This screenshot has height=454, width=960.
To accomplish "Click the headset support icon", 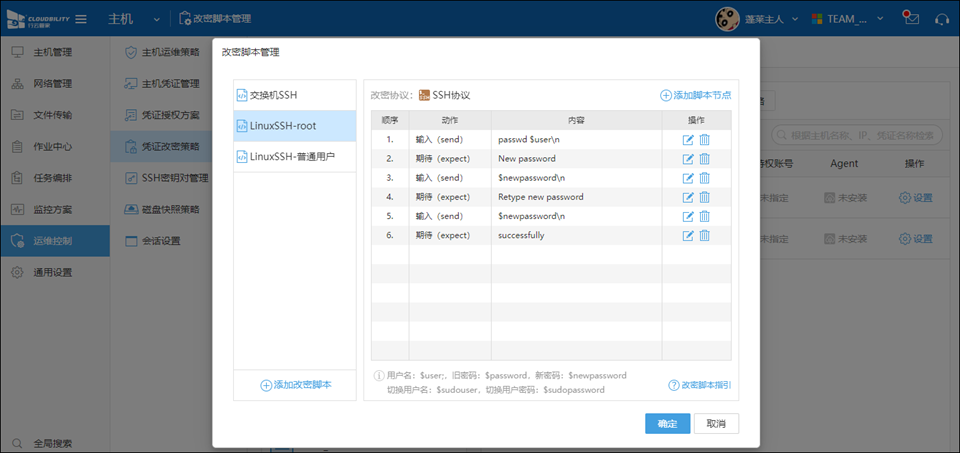I will pyautogui.click(x=941, y=19).
